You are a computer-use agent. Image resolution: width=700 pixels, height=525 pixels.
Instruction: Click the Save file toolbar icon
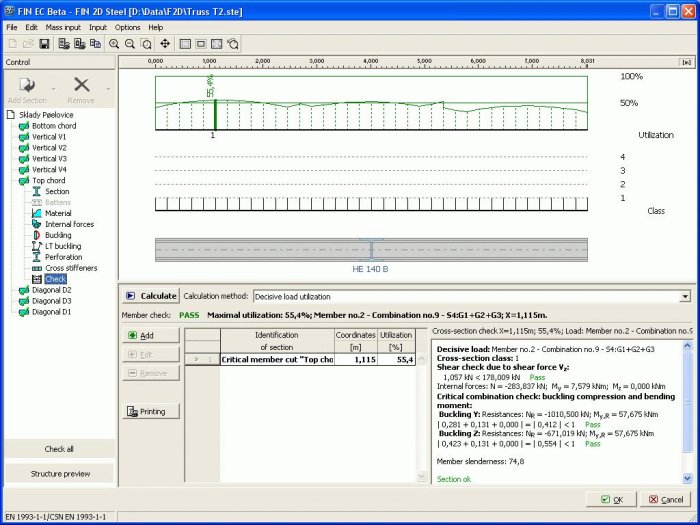45,44
